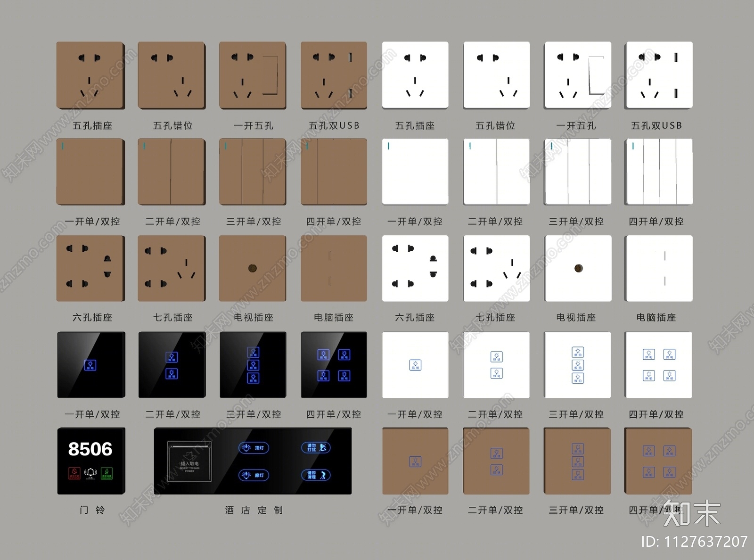754x560 pixels.
Task: Tap the red do-not-disturb icon on doorbell panel
Action: [x=74, y=473]
